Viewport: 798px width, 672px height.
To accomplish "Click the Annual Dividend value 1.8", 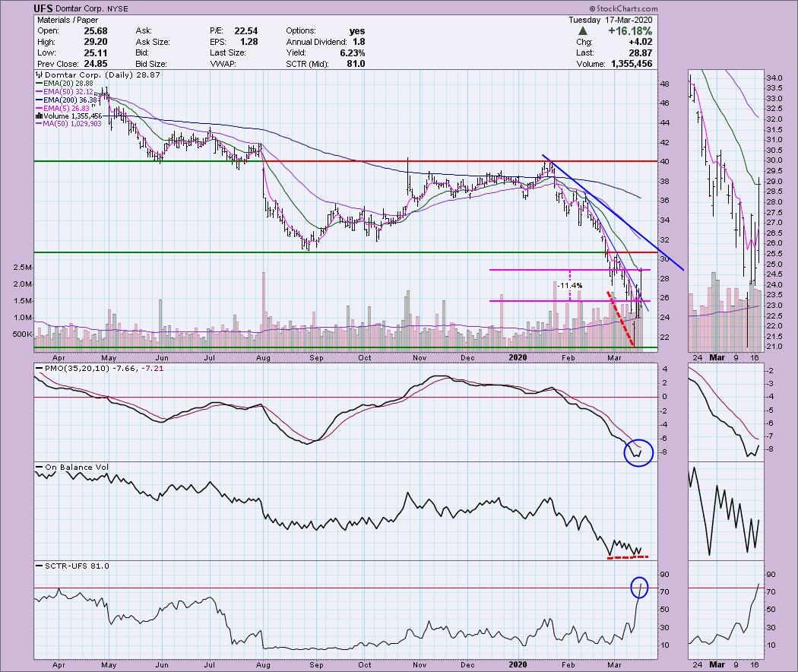I will point(359,43).
